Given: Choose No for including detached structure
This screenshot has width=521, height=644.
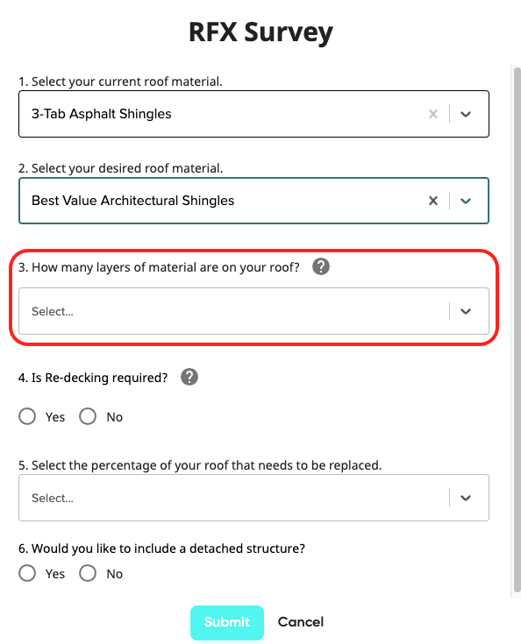Looking at the screenshot, I should (88, 573).
